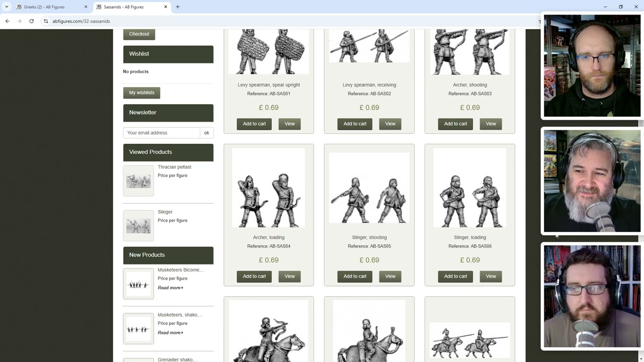View Levy spearman, receiving product
The height and width of the screenshot is (362, 644).
click(390, 124)
